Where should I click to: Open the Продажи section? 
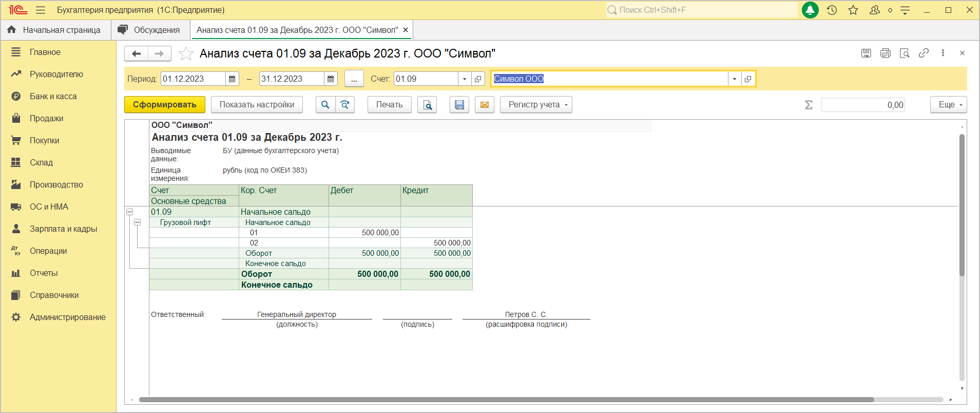[46, 118]
